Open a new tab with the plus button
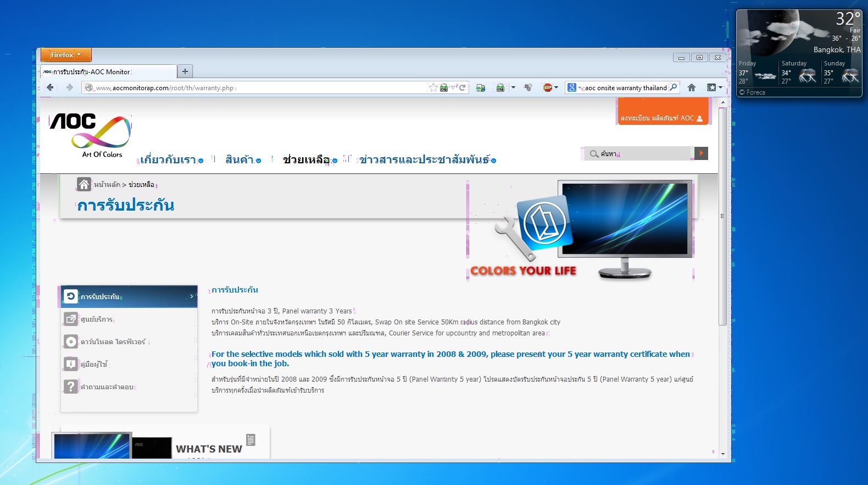The width and height of the screenshot is (868, 485). coord(185,71)
